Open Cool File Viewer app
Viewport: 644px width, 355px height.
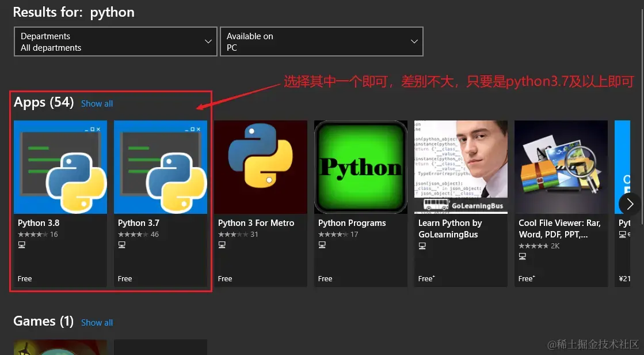pos(561,167)
